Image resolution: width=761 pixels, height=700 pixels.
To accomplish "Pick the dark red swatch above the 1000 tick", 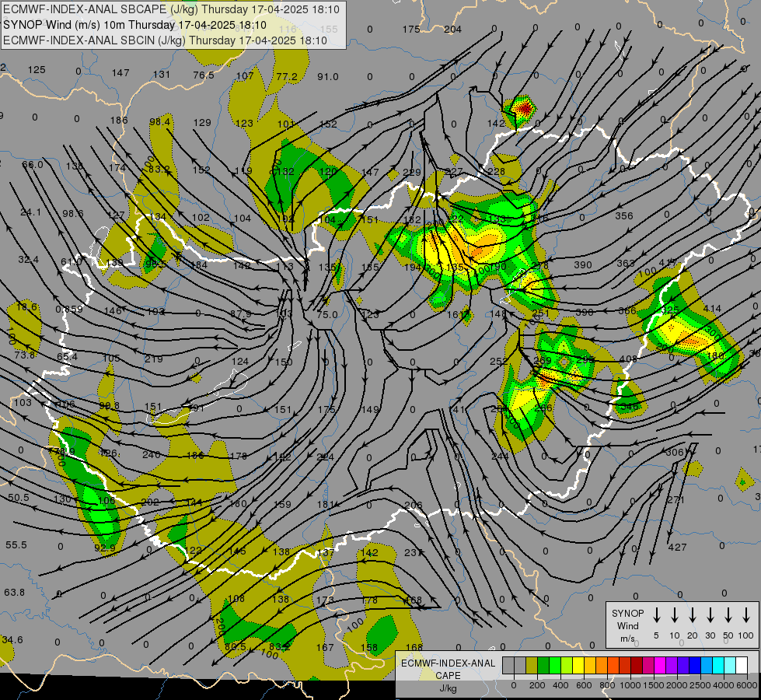I will coord(637,665).
